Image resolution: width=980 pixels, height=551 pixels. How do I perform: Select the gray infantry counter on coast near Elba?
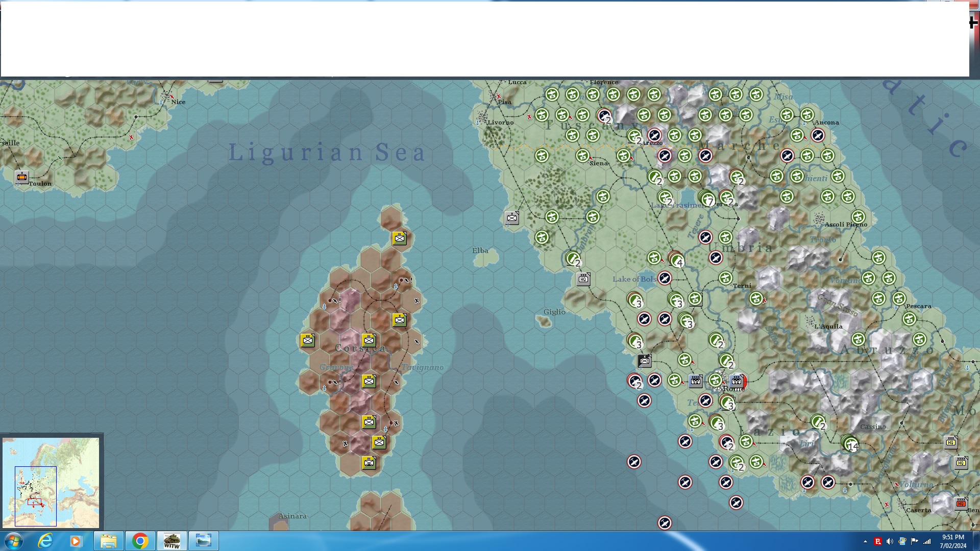[x=512, y=218]
